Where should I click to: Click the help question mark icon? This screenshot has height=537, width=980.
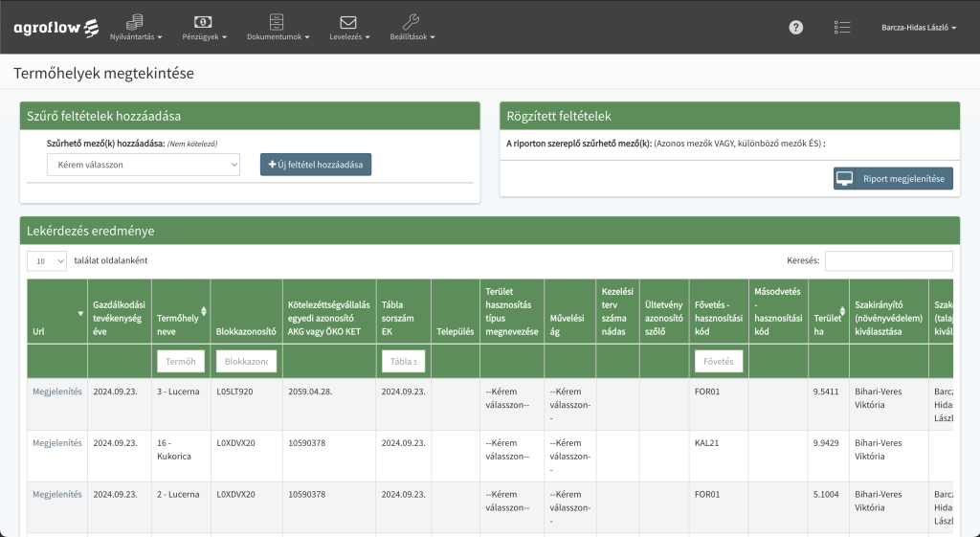click(x=795, y=28)
